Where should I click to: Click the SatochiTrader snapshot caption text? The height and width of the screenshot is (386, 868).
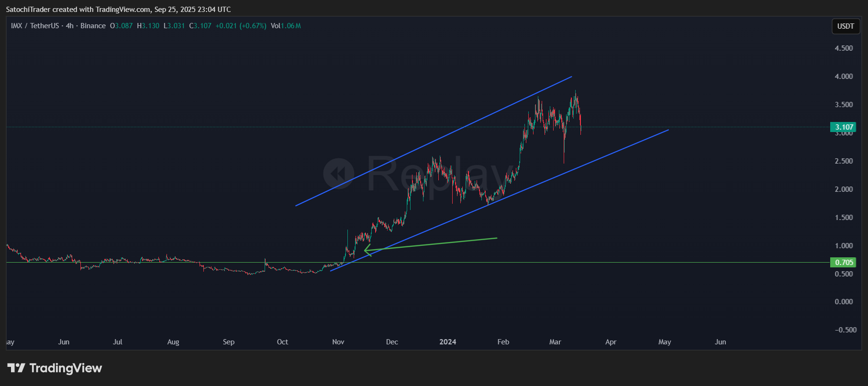tap(118, 10)
